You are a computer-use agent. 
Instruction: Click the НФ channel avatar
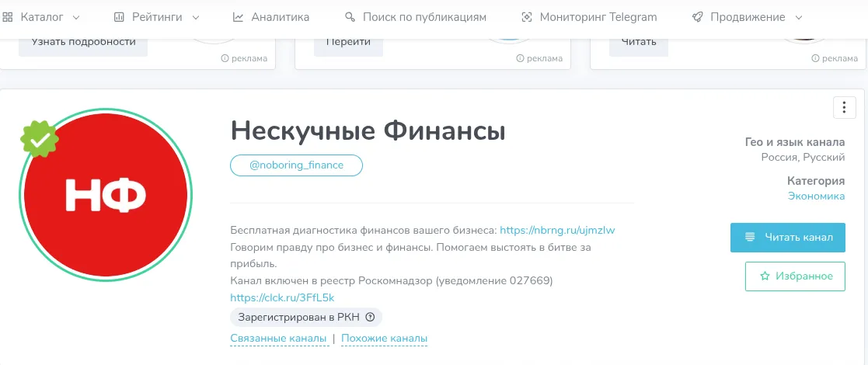(x=106, y=195)
